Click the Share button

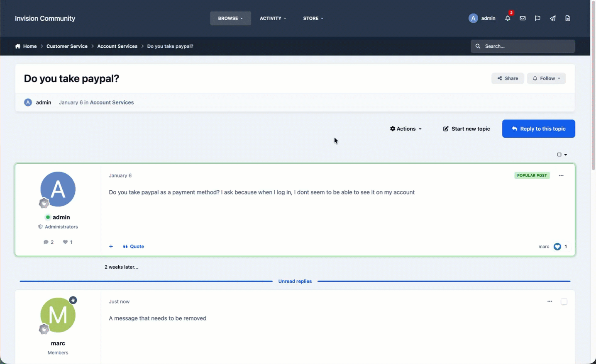click(x=508, y=78)
